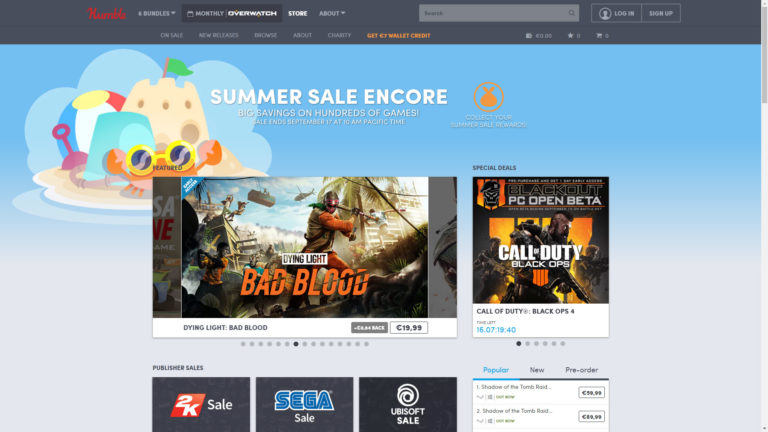Open the Call of Duty Black Ops 4 banner
768x432 pixels.
[541, 240]
